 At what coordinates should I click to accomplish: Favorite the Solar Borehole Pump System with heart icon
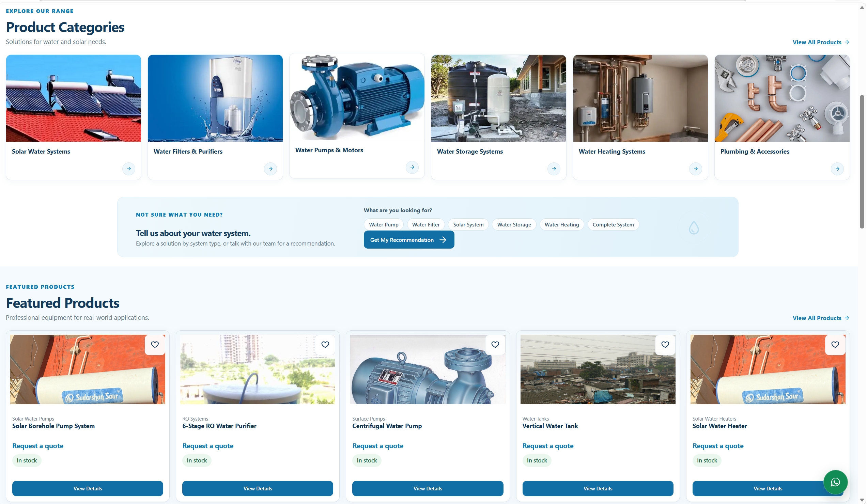(155, 345)
